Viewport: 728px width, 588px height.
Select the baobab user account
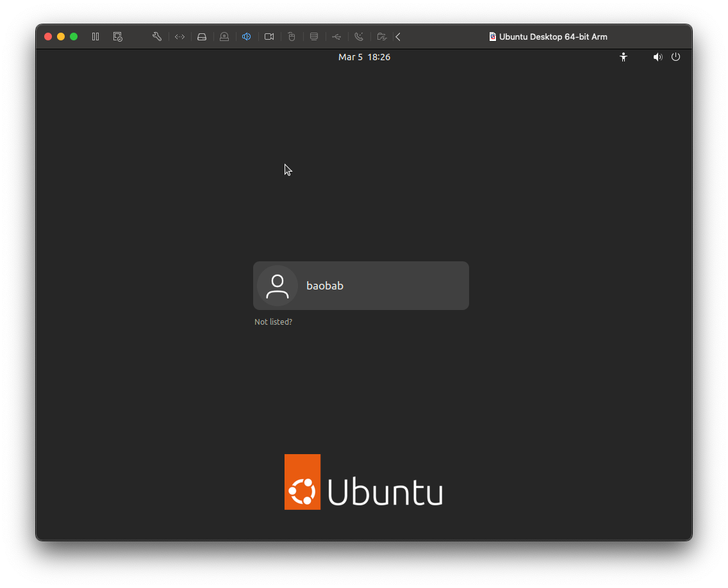coord(361,286)
